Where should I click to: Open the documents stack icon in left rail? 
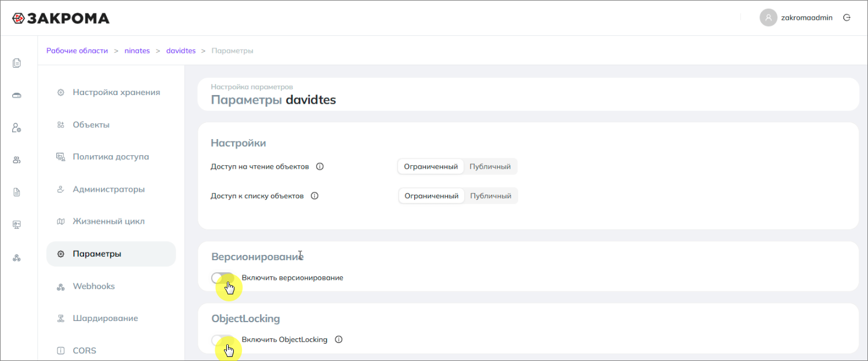pyautogui.click(x=17, y=63)
